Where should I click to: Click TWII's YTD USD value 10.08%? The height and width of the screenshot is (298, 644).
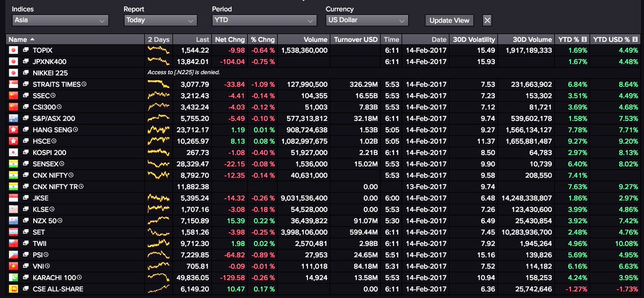tap(626, 243)
